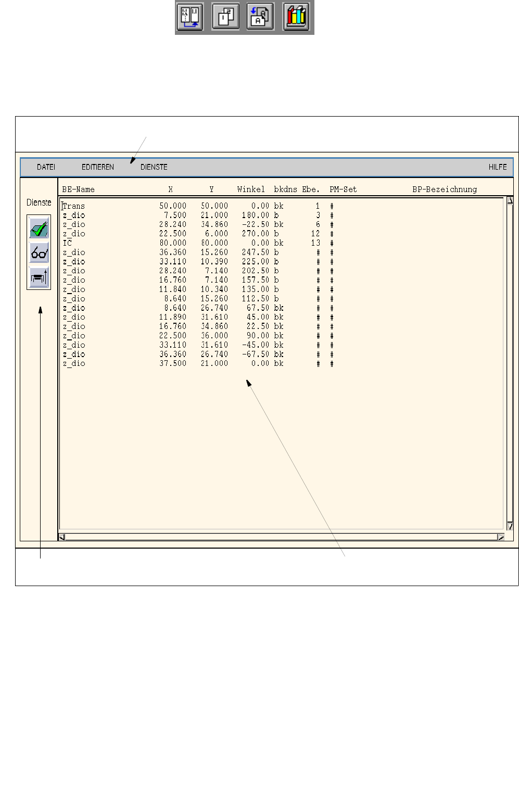Screen dimensions: 519x812
Task: Click the PM-Set column header
Action: (x=344, y=189)
